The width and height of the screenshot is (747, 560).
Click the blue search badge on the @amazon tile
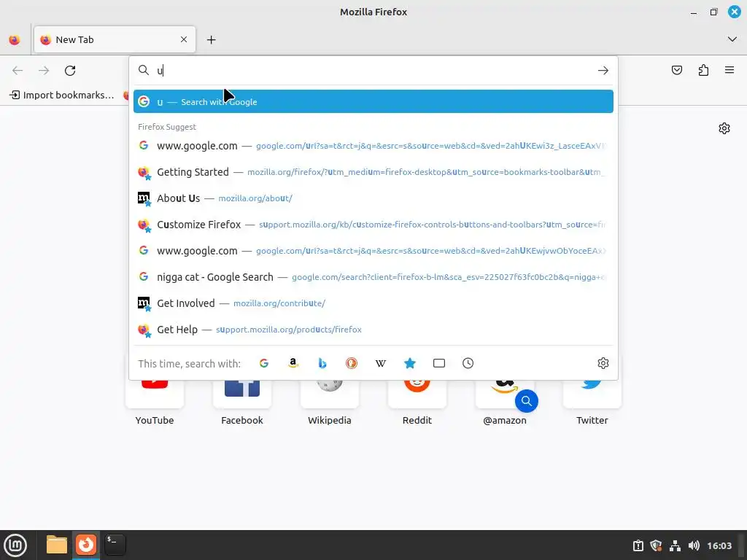click(x=527, y=401)
